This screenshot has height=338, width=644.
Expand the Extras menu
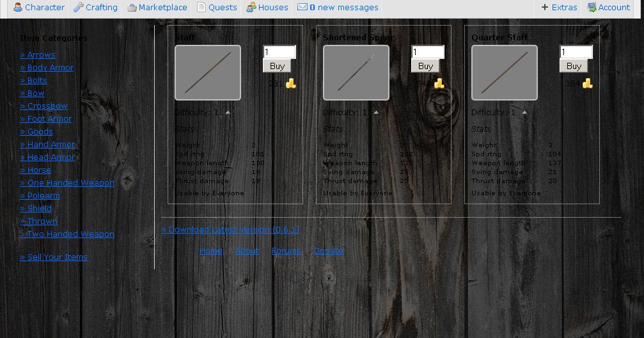[559, 8]
